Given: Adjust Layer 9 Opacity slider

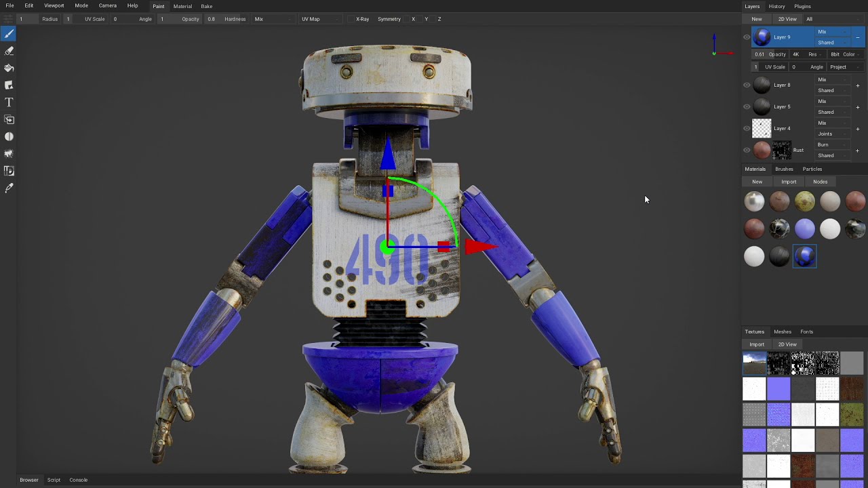Looking at the screenshot, I should (770, 54).
